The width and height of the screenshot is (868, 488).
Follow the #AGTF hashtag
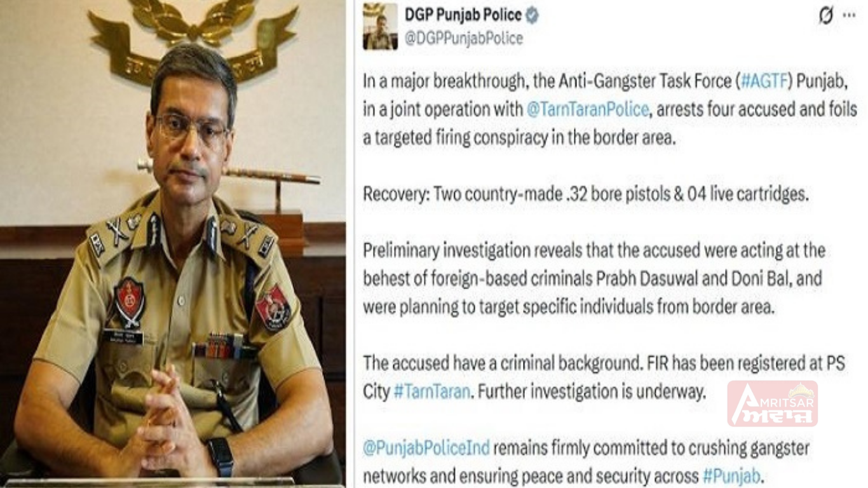(x=763, y=81)
